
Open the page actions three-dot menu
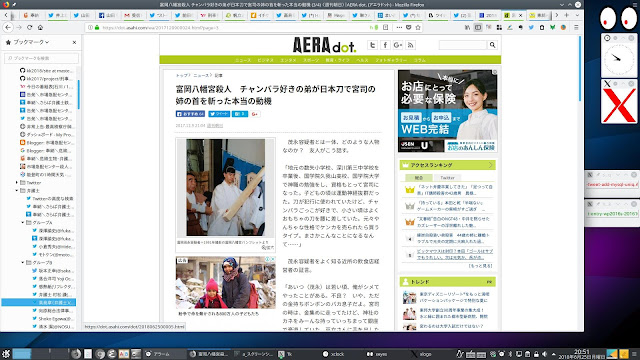tap(399, 27)
